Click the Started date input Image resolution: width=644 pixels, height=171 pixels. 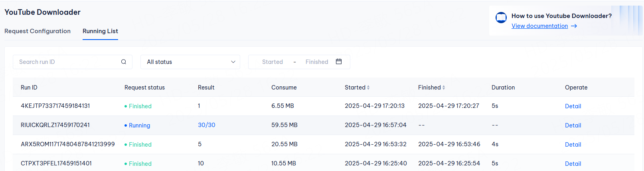coord(272,62)
